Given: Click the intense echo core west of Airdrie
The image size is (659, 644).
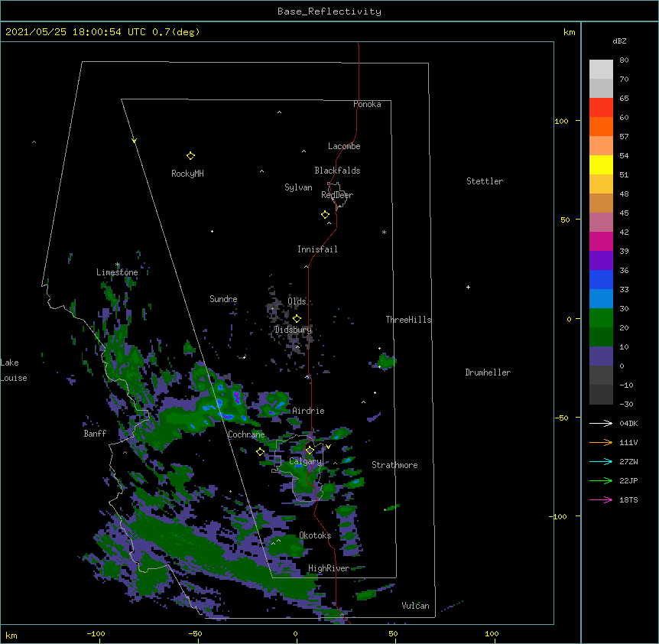Looking at the screenshot, I should [x=237, y=397].
